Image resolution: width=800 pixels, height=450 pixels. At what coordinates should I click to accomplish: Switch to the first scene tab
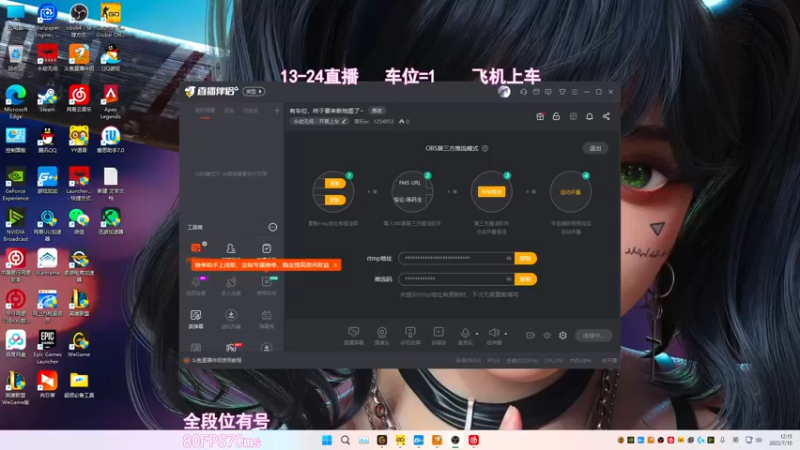click(x=205, y=111)
